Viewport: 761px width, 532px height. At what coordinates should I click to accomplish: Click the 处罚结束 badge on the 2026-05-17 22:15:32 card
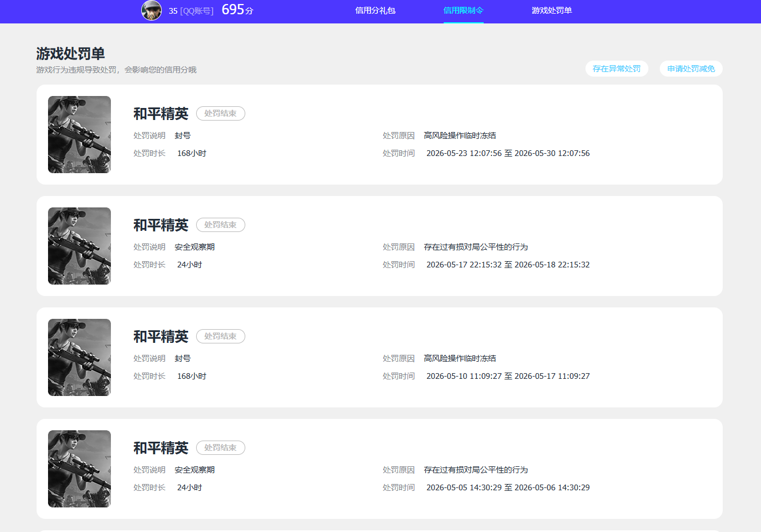pyautogui.click(x=221, y=225)
